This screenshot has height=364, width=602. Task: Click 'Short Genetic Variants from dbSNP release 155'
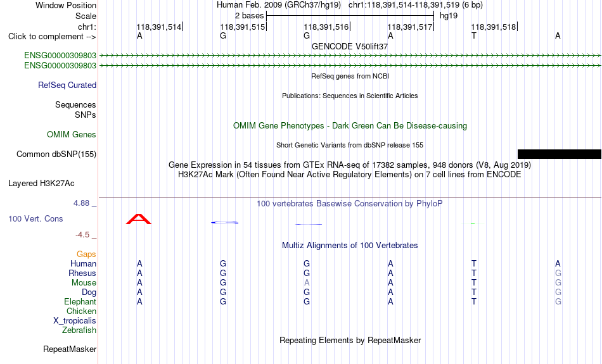click(x=350, y=146)
